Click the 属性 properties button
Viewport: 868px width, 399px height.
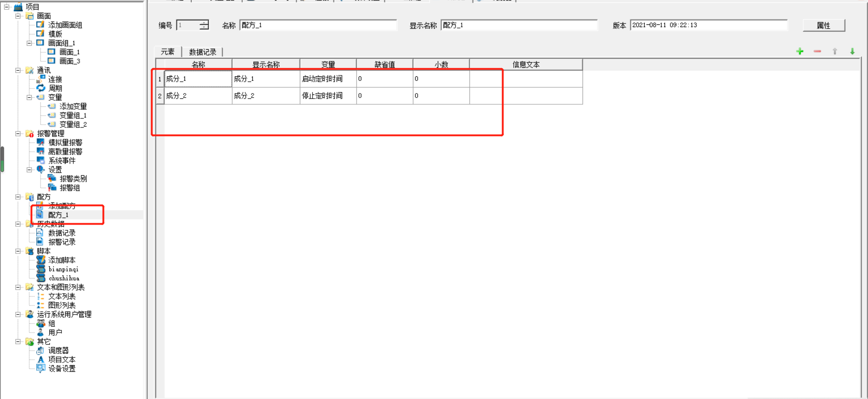[x=824, y=25]
